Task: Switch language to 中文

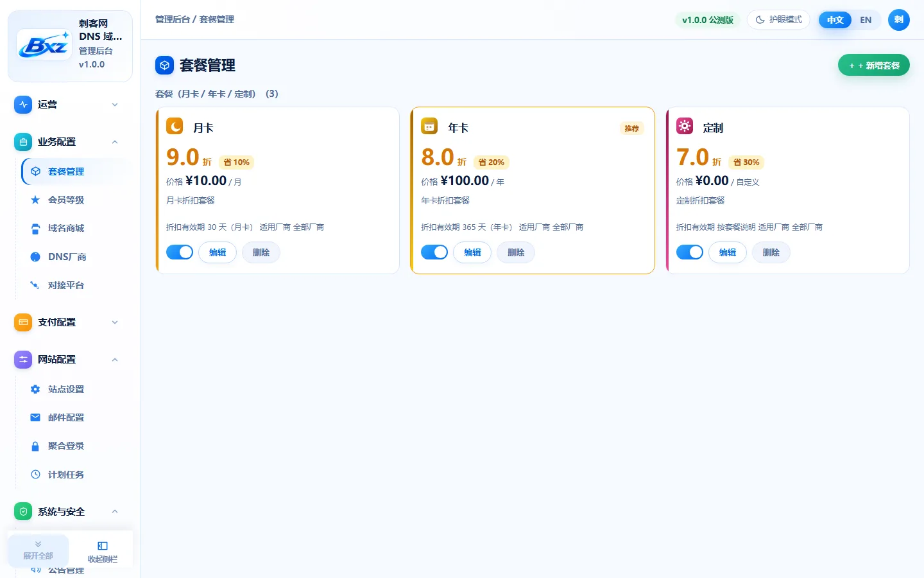Action: tap(835, 20)
